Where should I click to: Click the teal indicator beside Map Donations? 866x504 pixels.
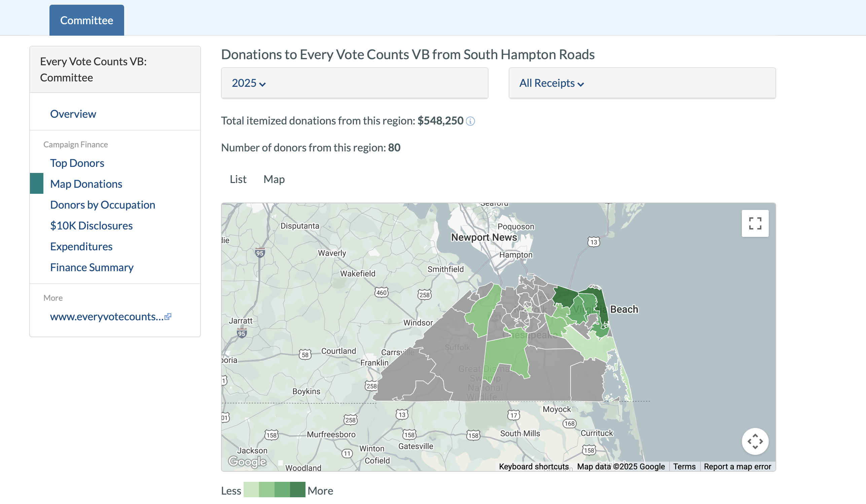(x=36, y=183)
